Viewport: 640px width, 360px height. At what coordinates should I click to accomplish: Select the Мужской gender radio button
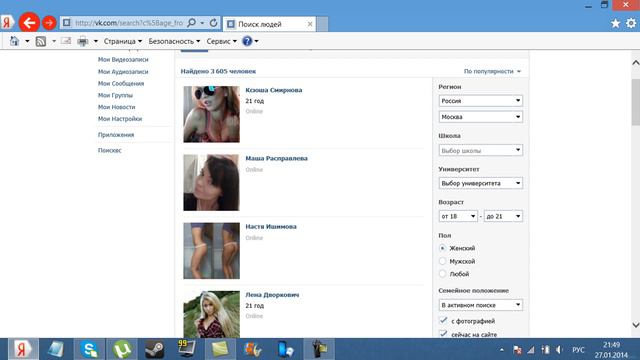[442, 261]
